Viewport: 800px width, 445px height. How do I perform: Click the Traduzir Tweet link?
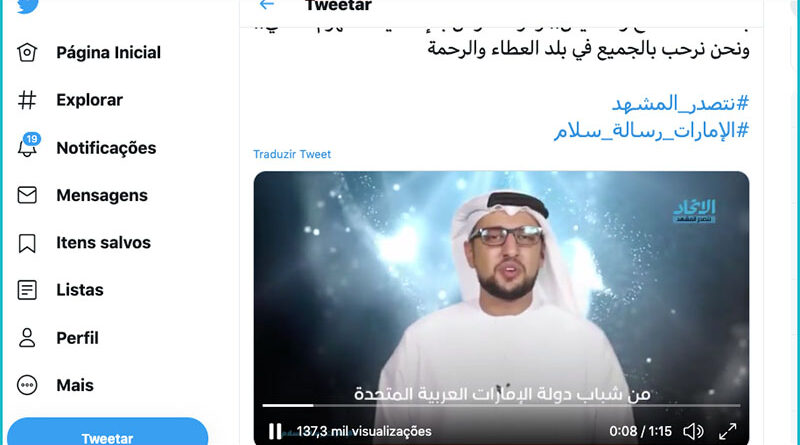coord(292,154)
